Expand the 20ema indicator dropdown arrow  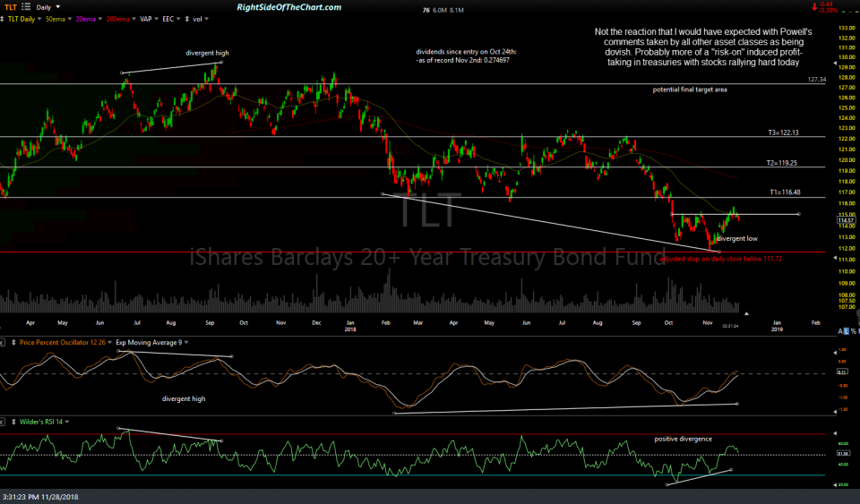(x=99, y=19)
